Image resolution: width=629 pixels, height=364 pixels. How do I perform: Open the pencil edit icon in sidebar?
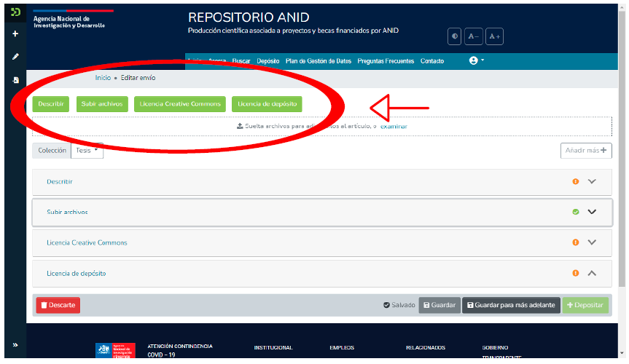tap(15, 57)
